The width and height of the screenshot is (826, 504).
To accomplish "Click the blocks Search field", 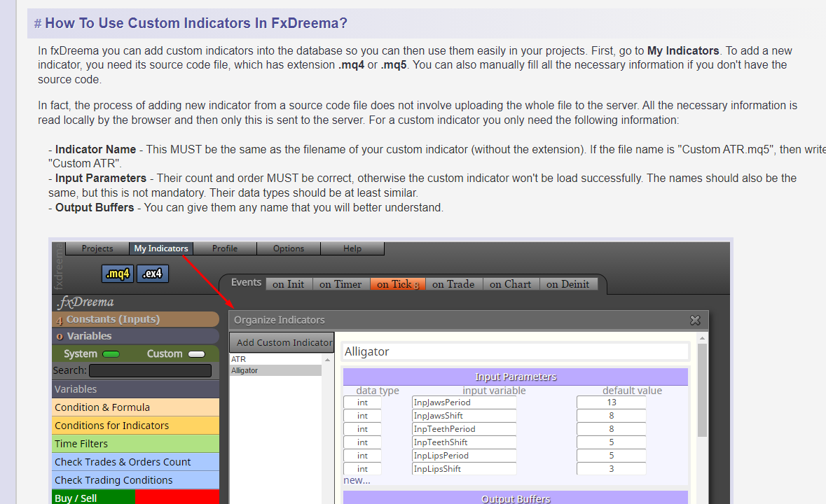I will coord(150,371).
